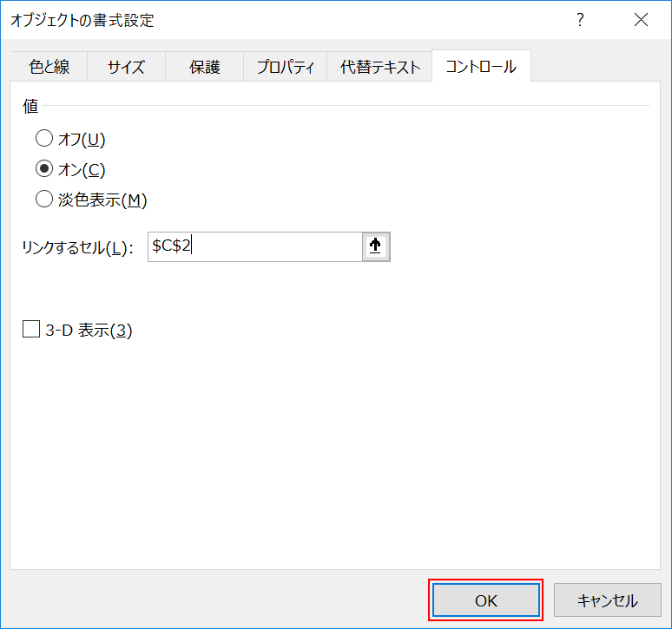The width and height of the screenshot is (672, 629).
Task: Select the オン(C) radio button
Action: coord(44,168)
